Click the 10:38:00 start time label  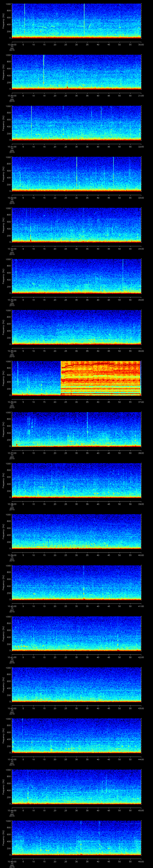pos(12,504)
